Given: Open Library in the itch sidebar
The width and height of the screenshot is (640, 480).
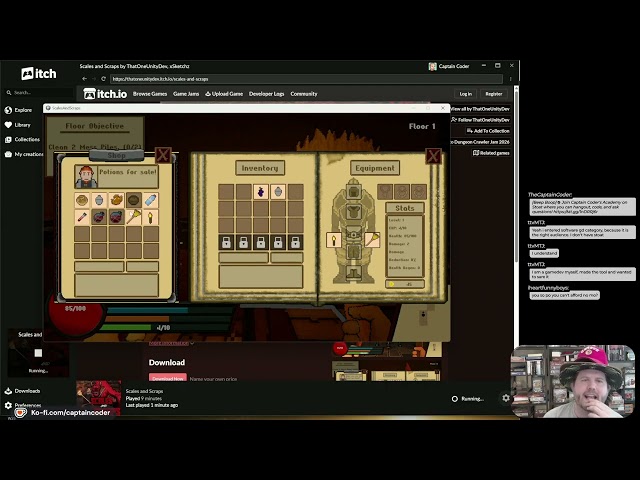Looking at the screenshot, I should tap(18, 125).
